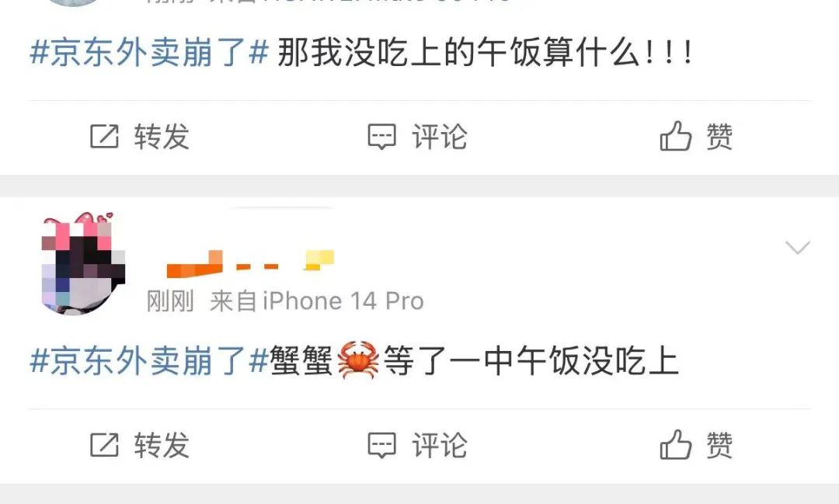Open the pixelated avatar of the iPhone 14 Pro poster
Image resolution: width=839 pixels, height=504 pixels.
83,263
